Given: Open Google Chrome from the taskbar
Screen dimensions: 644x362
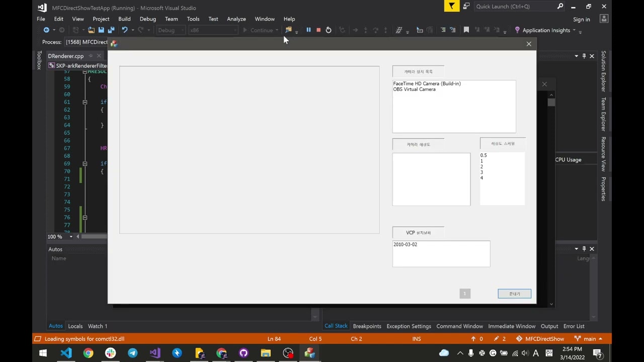Looking at the screenshot, I should click(x=88, y=353).
